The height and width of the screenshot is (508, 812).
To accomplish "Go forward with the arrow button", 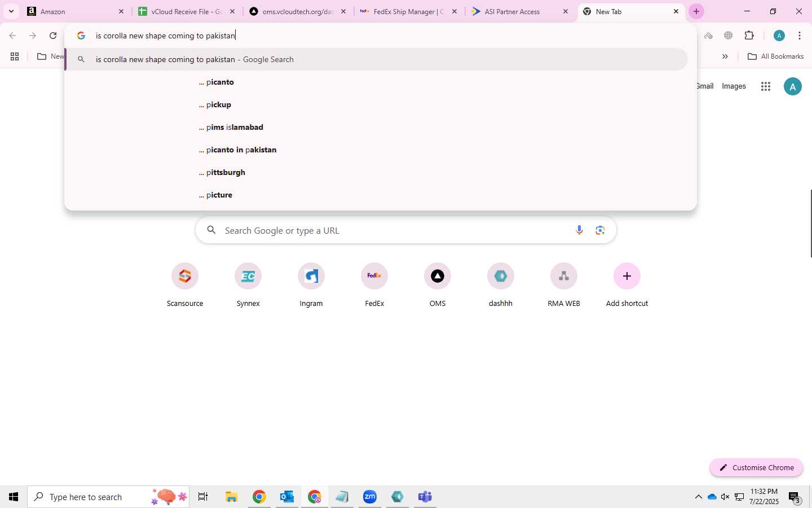I will 33,36.
